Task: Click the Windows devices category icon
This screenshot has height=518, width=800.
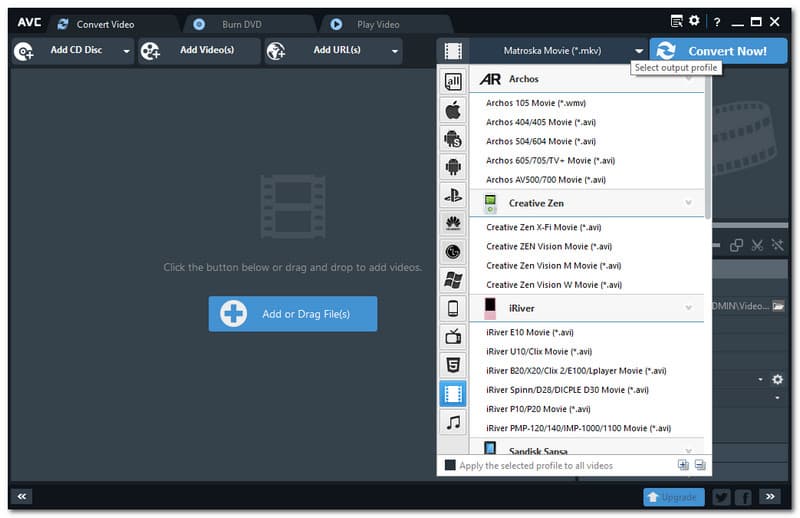Action: tap(453, 280)
